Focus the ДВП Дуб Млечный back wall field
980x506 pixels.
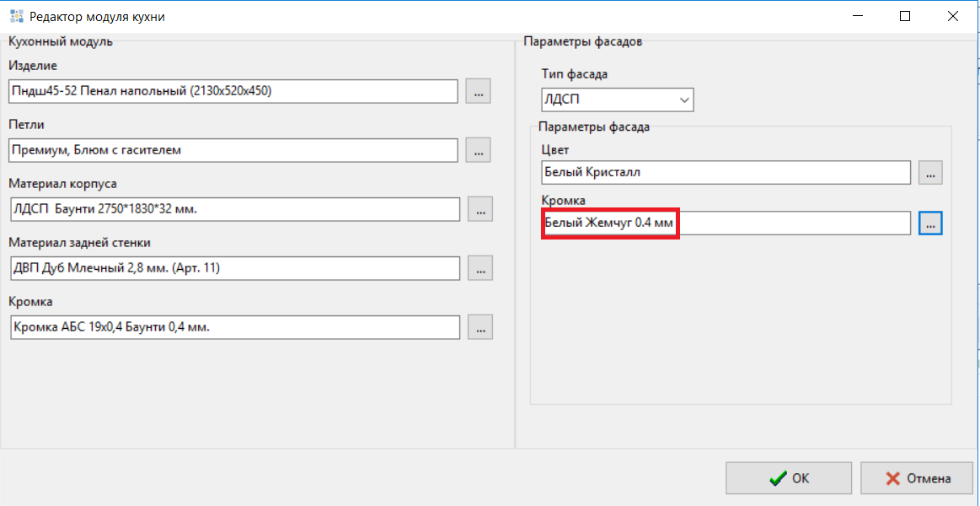pyautogui.click(x=234, y=268)
